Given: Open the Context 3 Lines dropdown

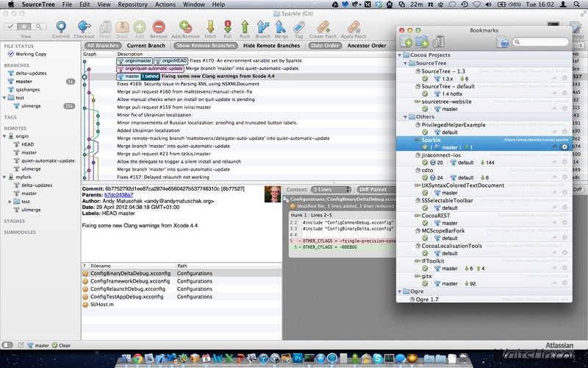Looking at the screenshot, I should point(330,189).
